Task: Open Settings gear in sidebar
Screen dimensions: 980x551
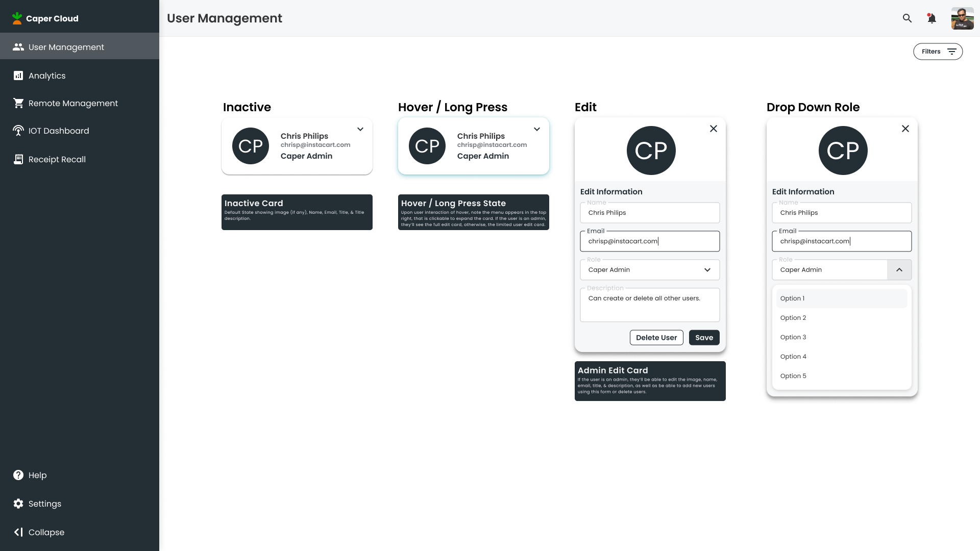Action: click(18, 504)
